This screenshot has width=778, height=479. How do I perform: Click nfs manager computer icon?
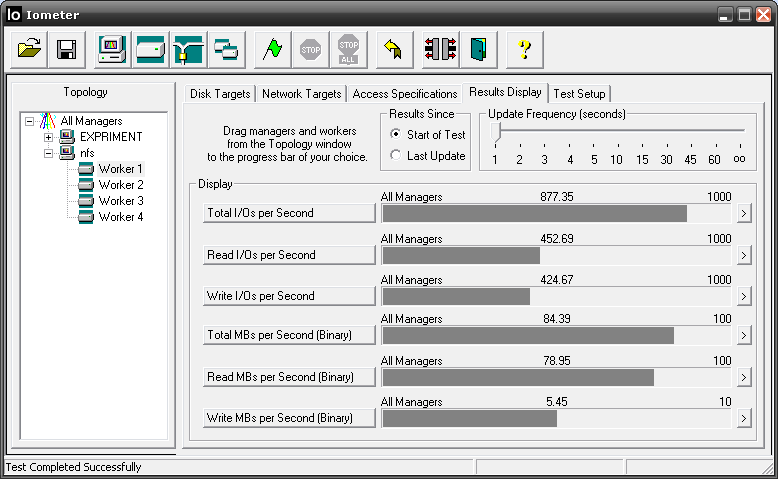coord(67,152)
